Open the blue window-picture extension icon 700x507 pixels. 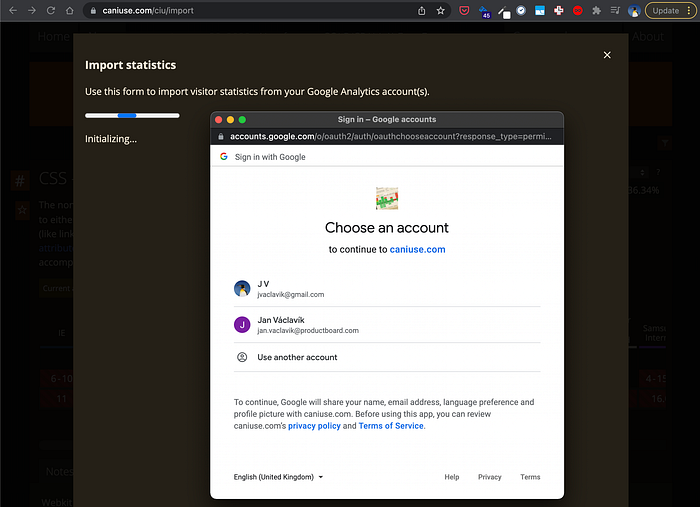click(x=540, y=10)
